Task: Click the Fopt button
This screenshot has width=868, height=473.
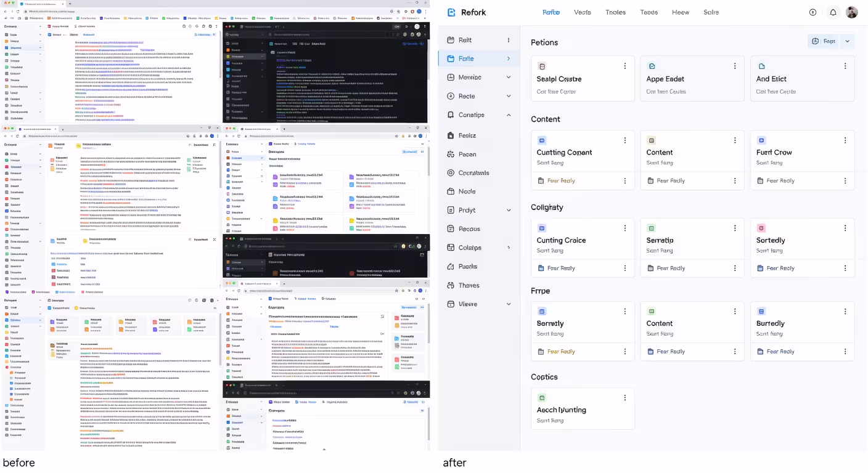Action: click(x=824, y=41)
